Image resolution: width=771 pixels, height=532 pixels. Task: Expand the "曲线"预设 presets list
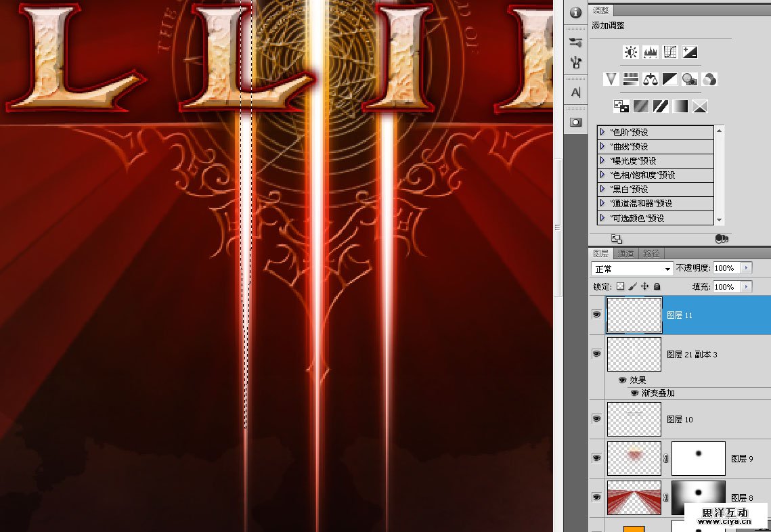602,146
